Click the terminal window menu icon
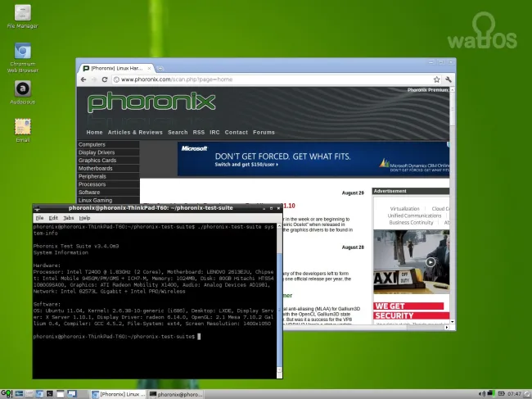The width and height of the screenshot is (532, 399). (x=38, y=208)
